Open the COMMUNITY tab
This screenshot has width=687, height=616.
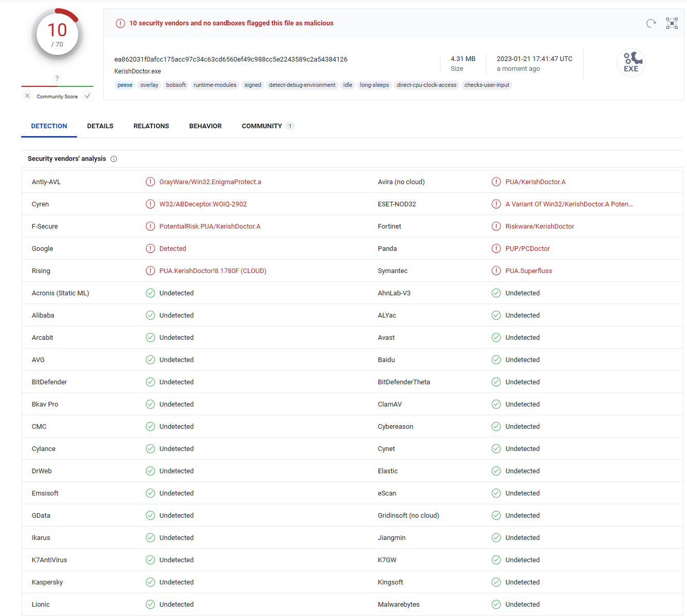pos(268,126)
